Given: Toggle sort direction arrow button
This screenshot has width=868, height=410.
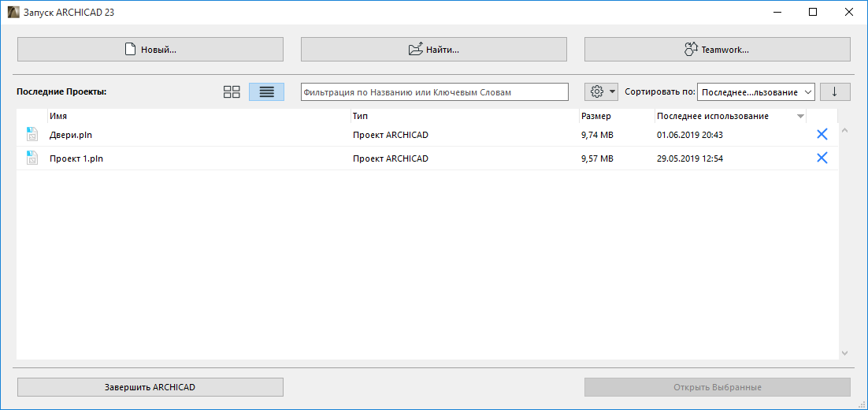Looking at the screenshot, I should [836, 92].
